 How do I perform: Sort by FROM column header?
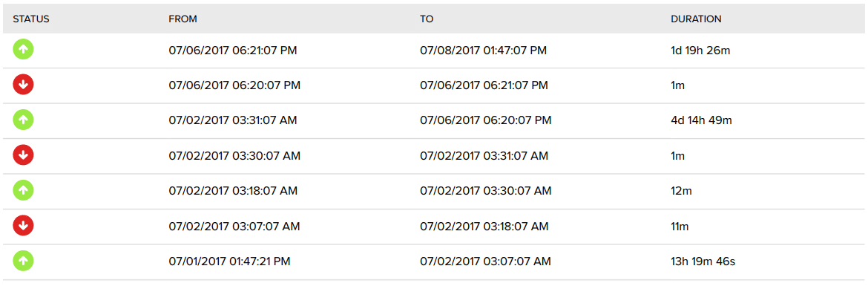(x=183, y=19)
